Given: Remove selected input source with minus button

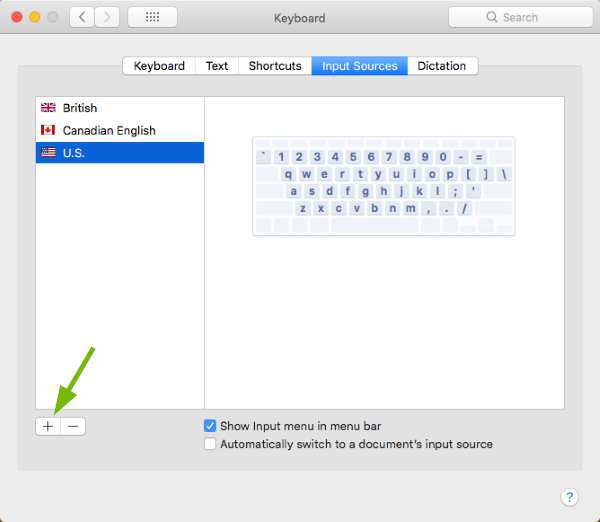Looking at the screenshot, I should click(x=73, y=426).
